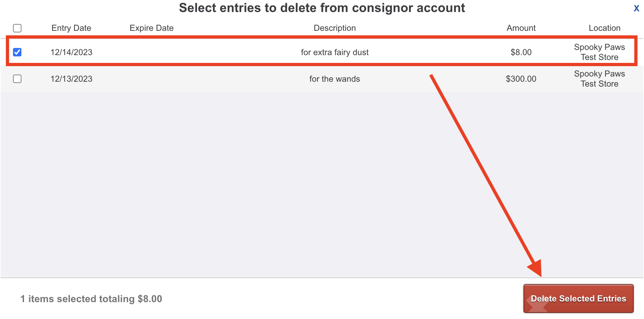Click the $300.00 amount cell
This screenshot has width=644, height=319.
521,79
